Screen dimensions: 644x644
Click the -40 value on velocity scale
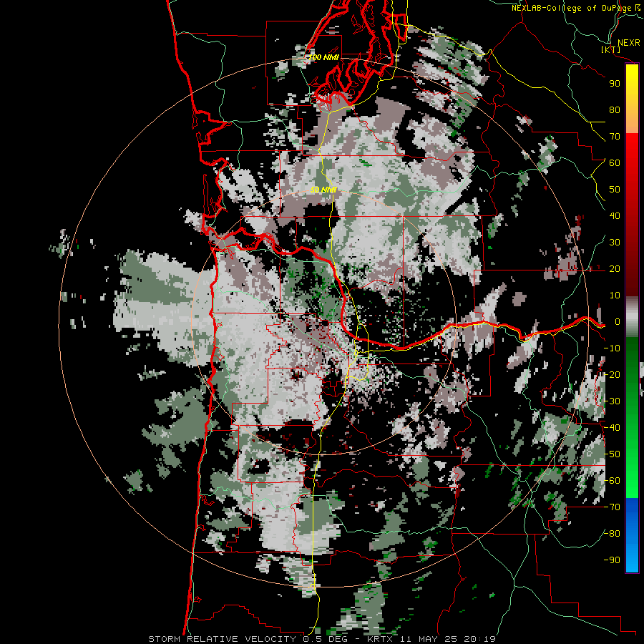pyautogui.click(x=612, y=428)
